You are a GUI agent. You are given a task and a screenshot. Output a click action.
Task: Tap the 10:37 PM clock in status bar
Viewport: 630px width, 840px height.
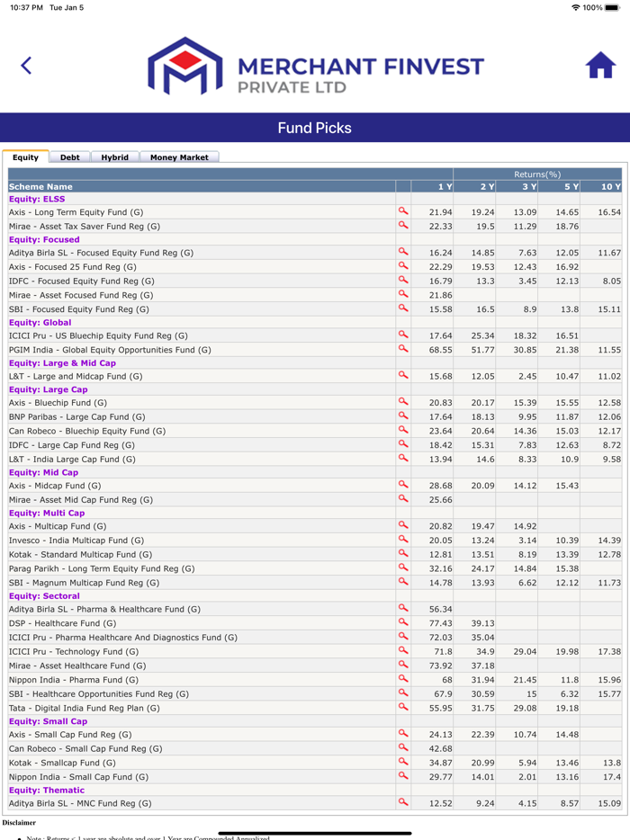click(x=26, y=7)
